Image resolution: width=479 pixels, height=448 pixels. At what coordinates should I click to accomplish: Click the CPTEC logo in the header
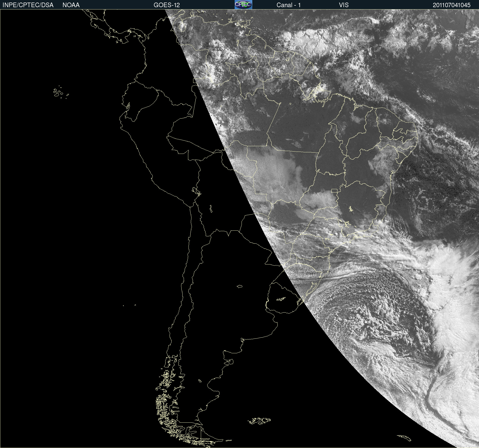pyautogui.click(x=243, y=5)
